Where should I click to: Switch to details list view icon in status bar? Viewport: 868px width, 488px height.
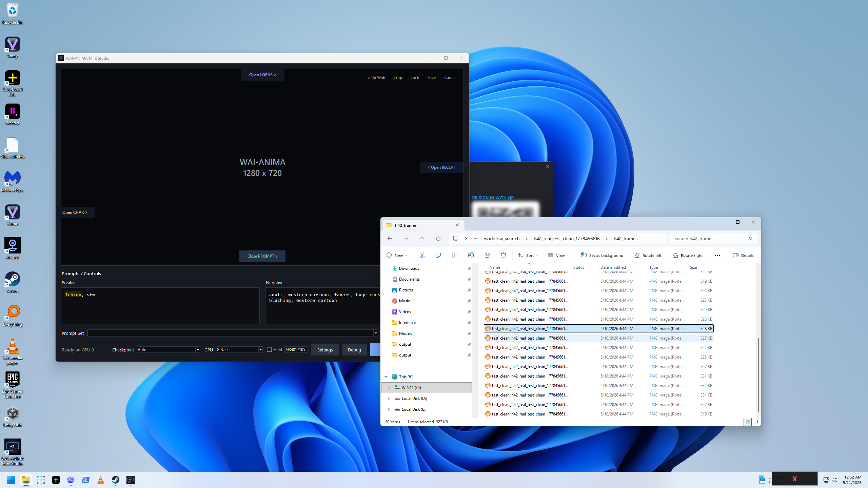coord(747,422)
